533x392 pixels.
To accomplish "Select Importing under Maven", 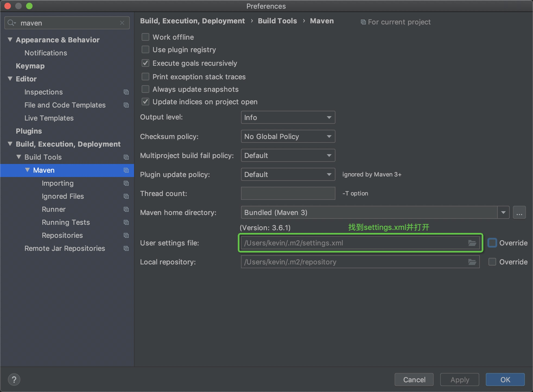I will coord(58,183).
